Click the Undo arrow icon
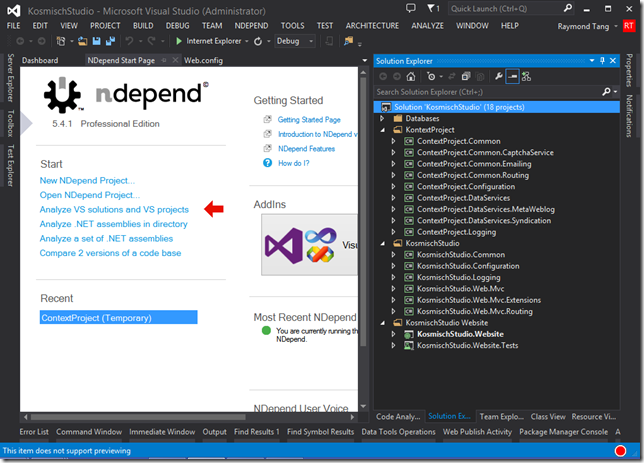The image size is (644, 463). coord(129,41)
